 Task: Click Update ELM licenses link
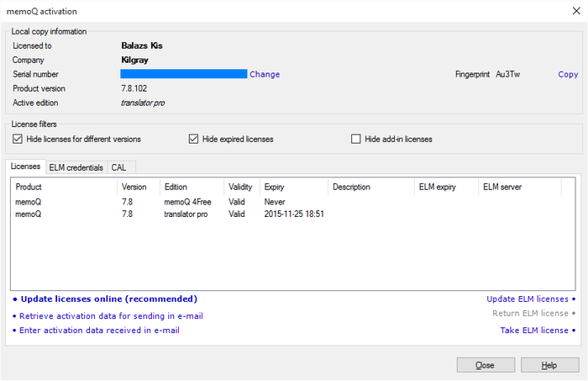click(528, 299)
